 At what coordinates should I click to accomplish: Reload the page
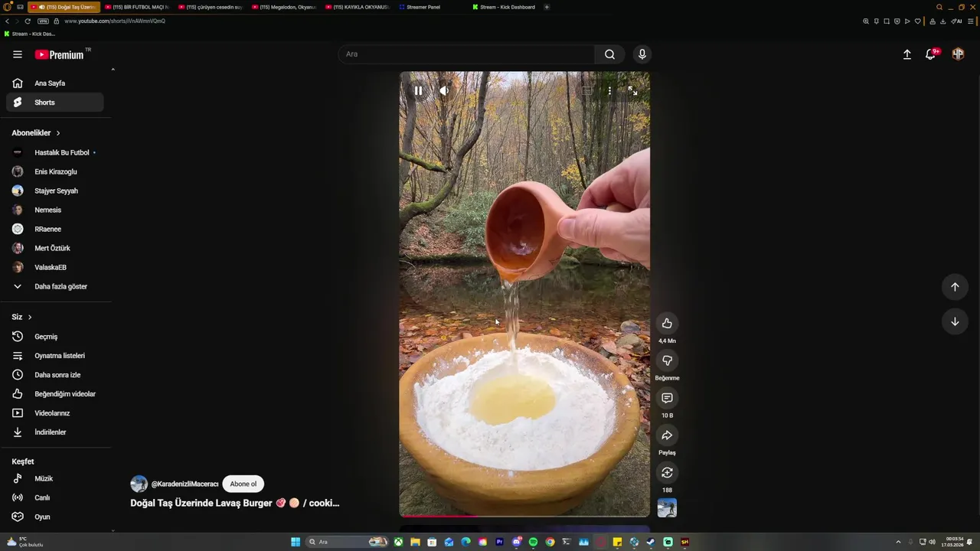[x=28, y=21]
